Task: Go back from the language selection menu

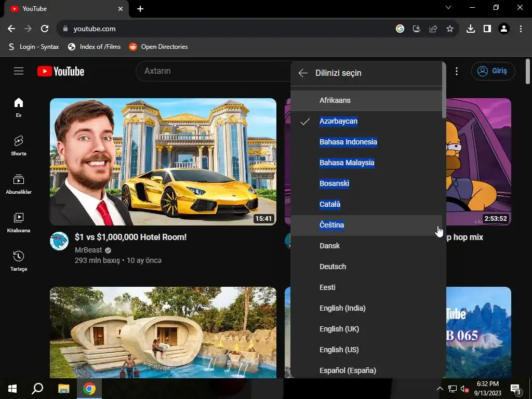Action: pyautogui.click(x=303, y=73)
